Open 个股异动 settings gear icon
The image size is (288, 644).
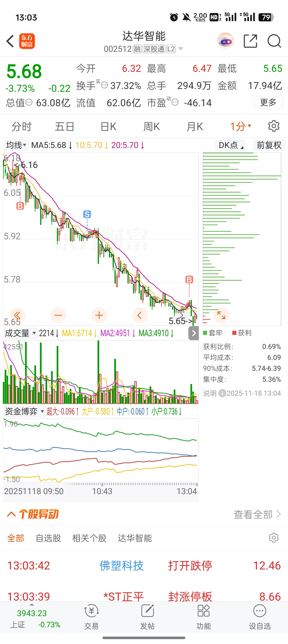point(274,537)
